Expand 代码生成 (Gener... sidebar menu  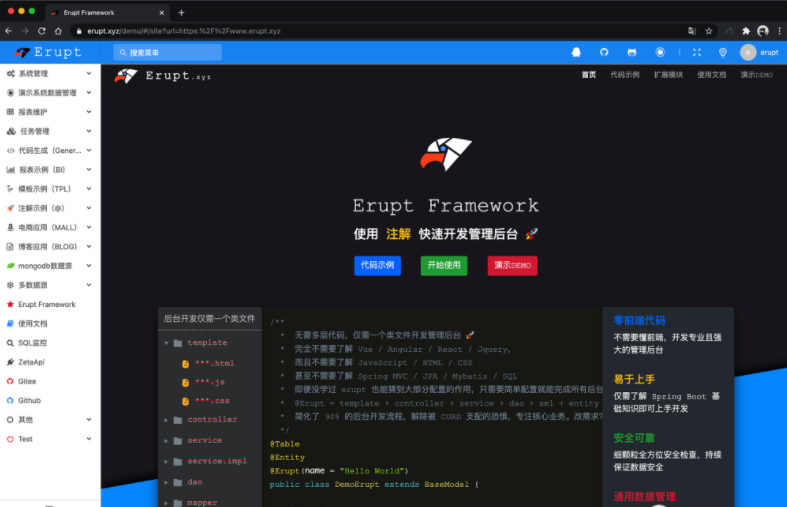(x=49, y=151)
